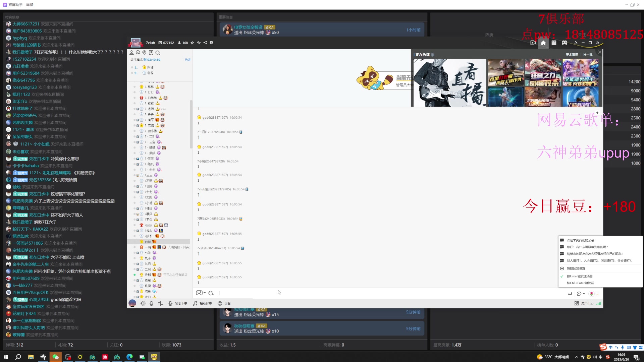This screenshot has height=362, width=644.
Task: Click the share icon beside 7club channel info
Action: coord(205,43)
